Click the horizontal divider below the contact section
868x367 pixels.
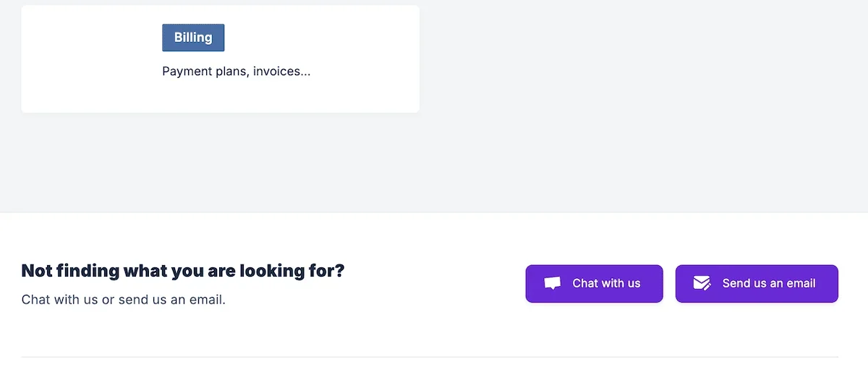430,357
